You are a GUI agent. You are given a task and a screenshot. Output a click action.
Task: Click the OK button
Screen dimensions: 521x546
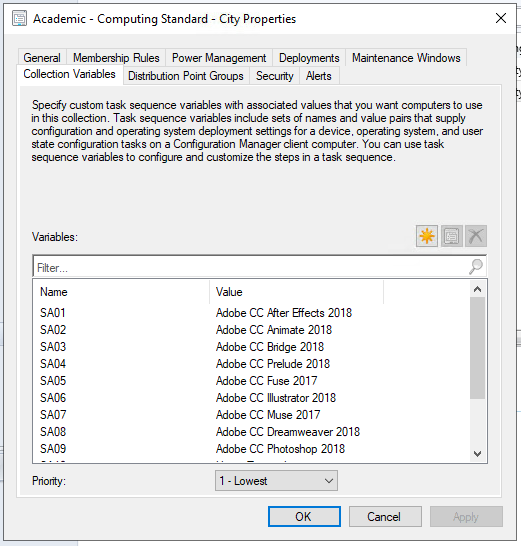tap(304, 516)
